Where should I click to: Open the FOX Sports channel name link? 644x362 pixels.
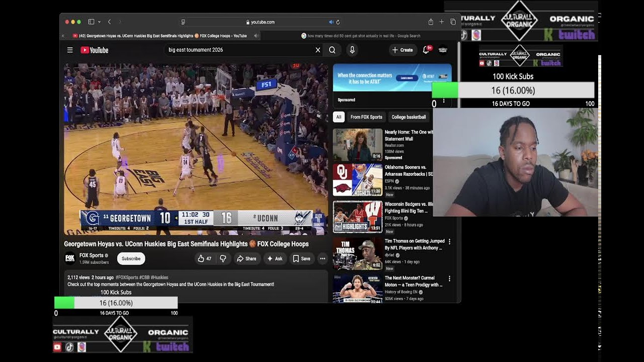(x=92, y=255)
